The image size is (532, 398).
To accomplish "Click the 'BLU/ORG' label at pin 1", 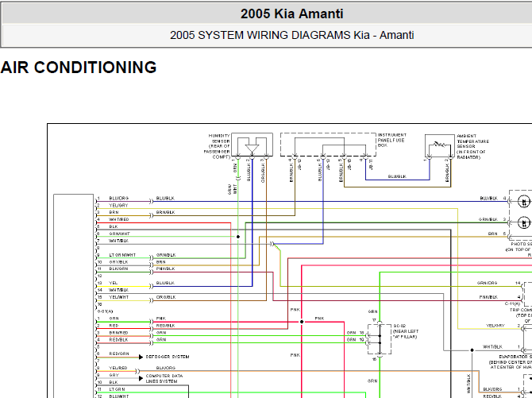I will [119, 199].
